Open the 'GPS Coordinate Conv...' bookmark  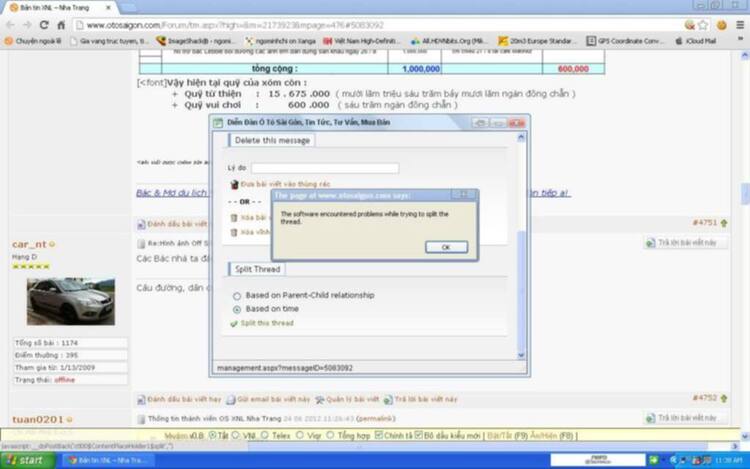point(624,41)
